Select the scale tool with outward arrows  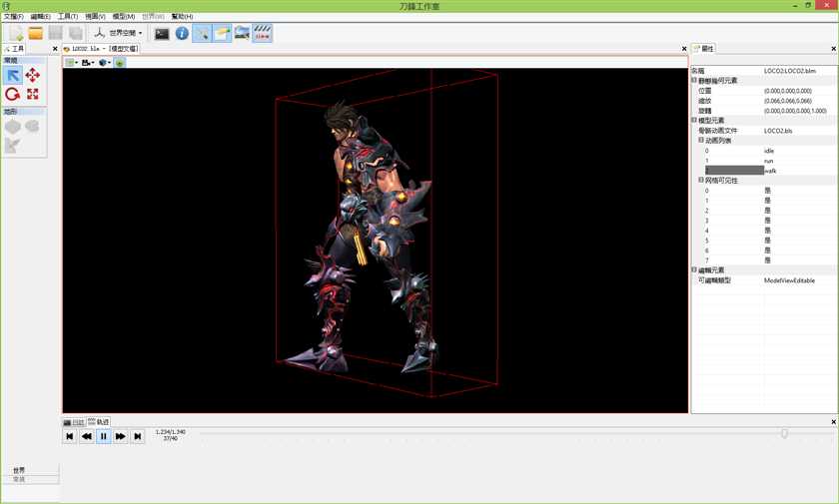[x=33, y=95]
